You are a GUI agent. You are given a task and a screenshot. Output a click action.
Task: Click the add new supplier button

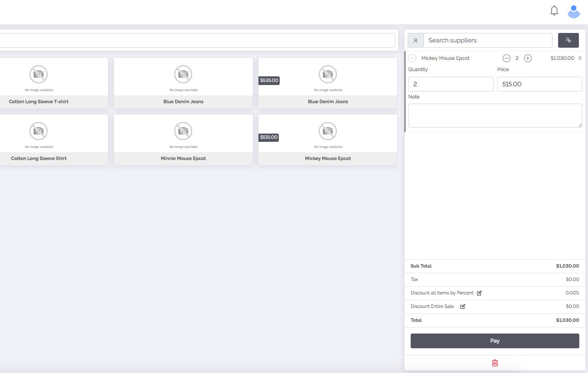568,40
